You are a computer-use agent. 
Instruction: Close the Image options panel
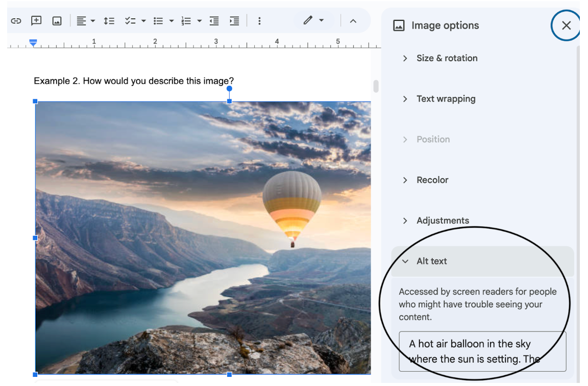point(566,25)
